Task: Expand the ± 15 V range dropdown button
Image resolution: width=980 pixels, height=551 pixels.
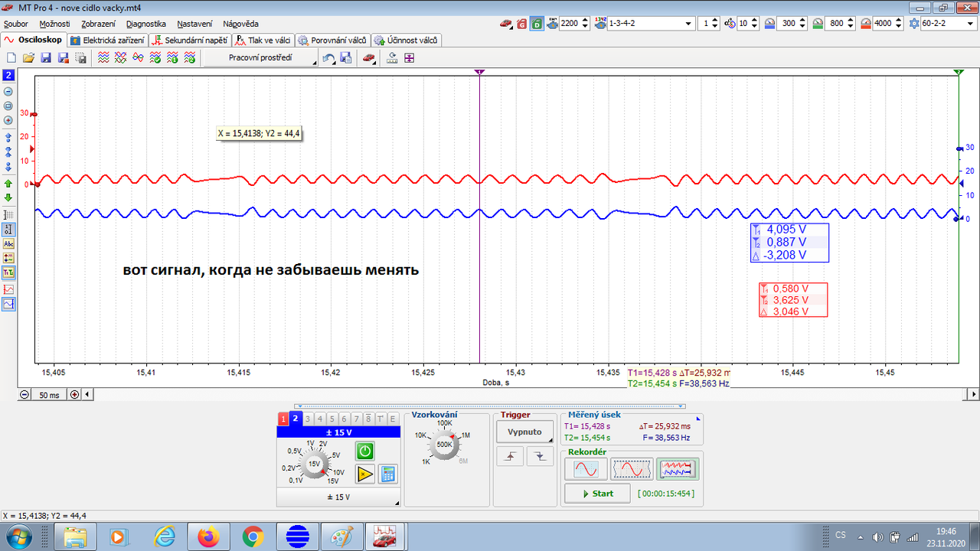Action: 339,497
